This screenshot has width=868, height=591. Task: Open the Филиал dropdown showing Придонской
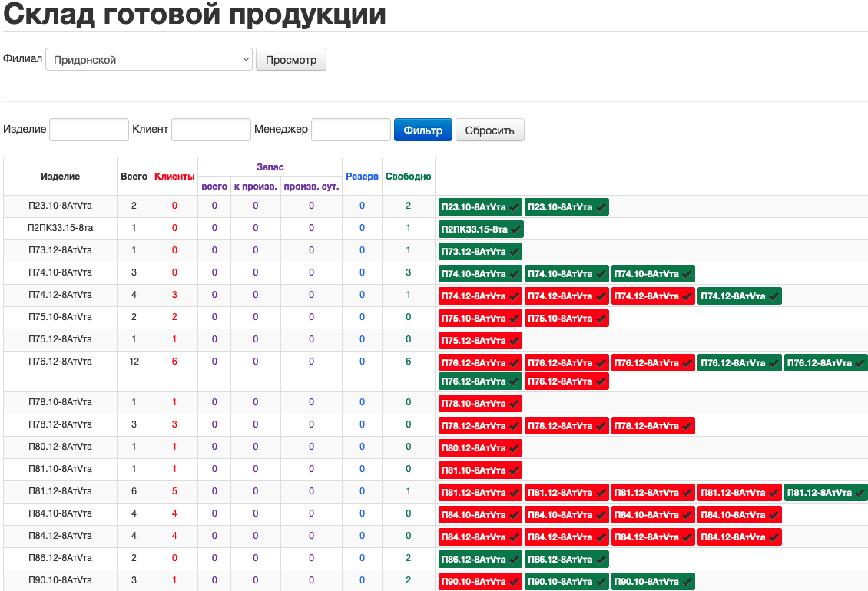pos(149,60)
